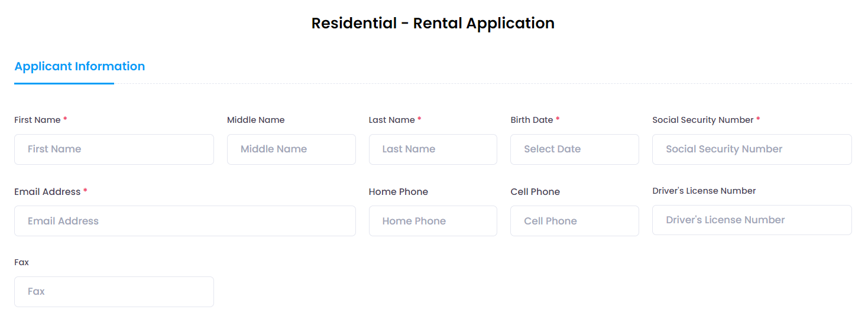Click the First Name label above field

tap(37, 120)
